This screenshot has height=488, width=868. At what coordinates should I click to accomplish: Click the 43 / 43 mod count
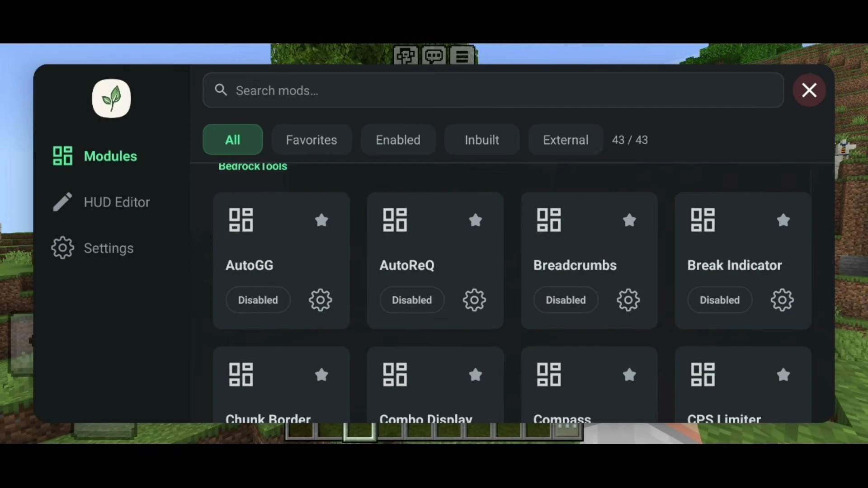630,140
